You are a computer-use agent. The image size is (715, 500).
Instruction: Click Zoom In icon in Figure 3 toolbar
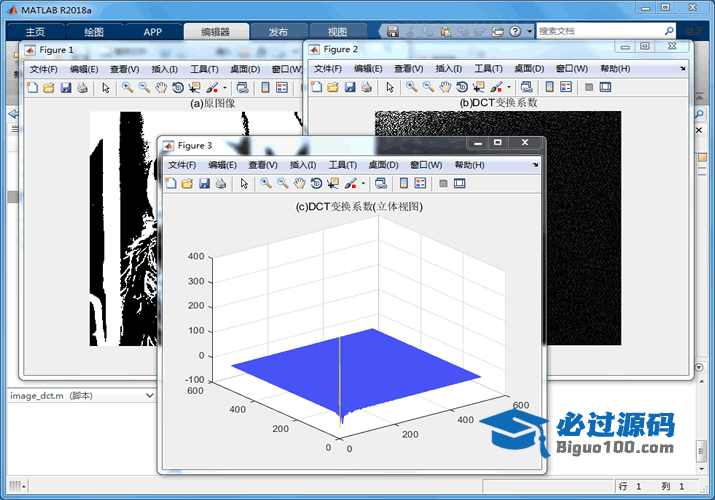point(265,184)
